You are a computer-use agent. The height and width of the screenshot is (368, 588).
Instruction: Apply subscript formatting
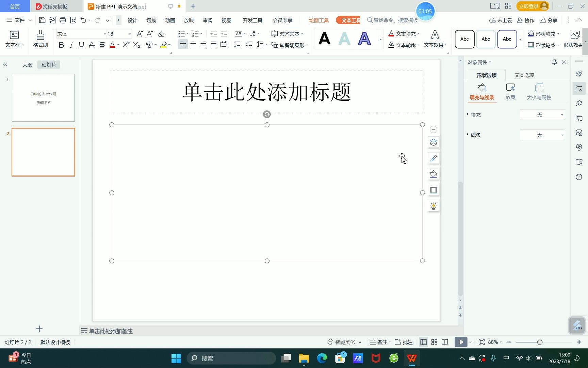[x=136, y=45]
